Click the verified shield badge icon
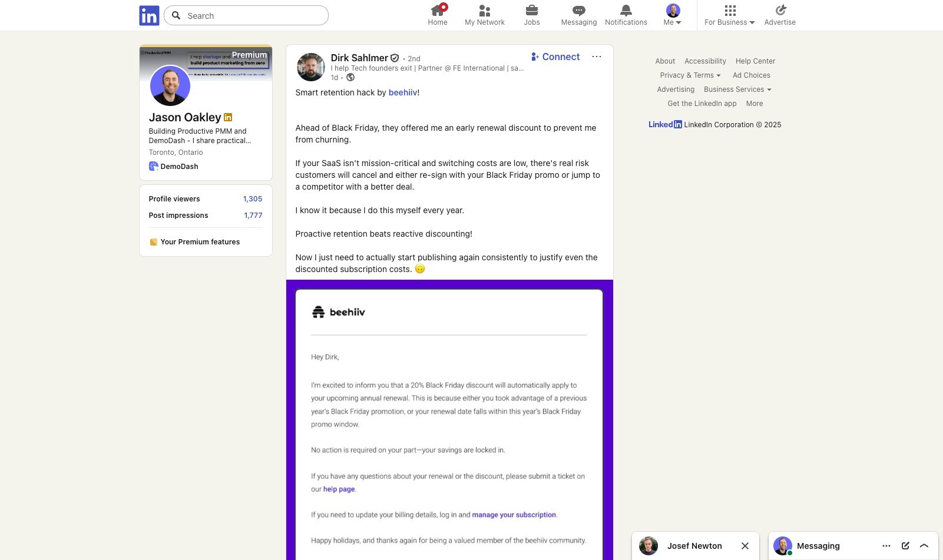The height and width of the screenshot is (560, 943). click(x=395, y=58)
